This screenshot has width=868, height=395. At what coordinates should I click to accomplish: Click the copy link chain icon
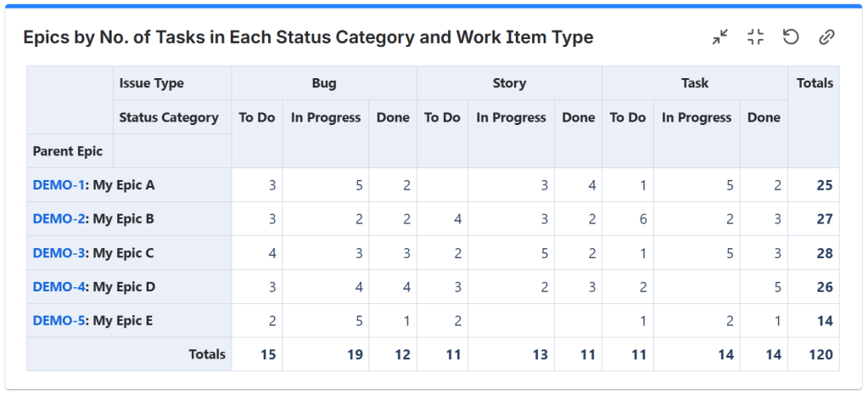point(826,37)
